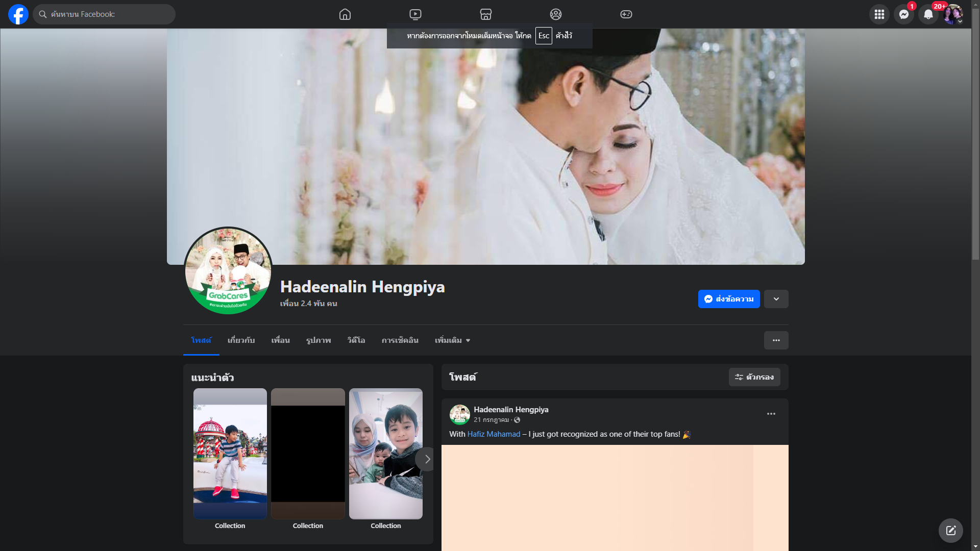Open the Watch video icon
This screenshot has width=980, height=551.
pyautogui.click(x=415, y=14)
